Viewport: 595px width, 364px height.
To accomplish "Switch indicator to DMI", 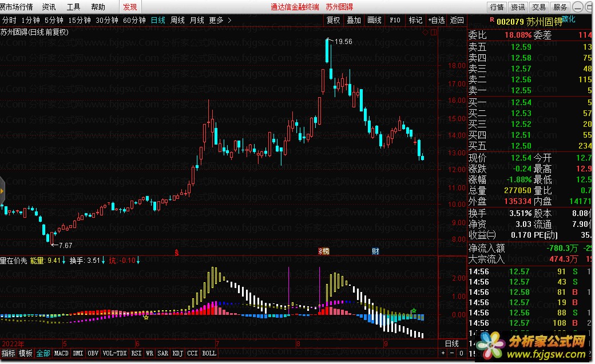I will (78, 353).
